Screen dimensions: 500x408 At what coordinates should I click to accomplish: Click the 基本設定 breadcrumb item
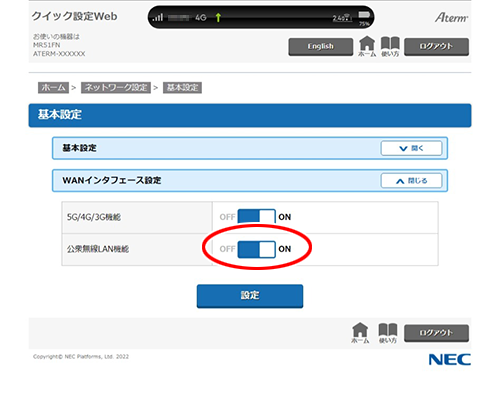pyautogui.click(x=182, y=88)
